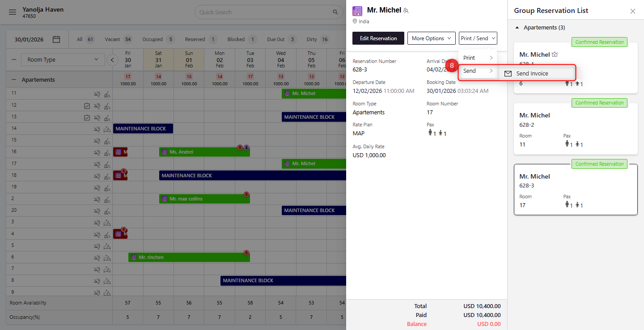Click the Quick Search magnifier icon

tap(335, 13)
